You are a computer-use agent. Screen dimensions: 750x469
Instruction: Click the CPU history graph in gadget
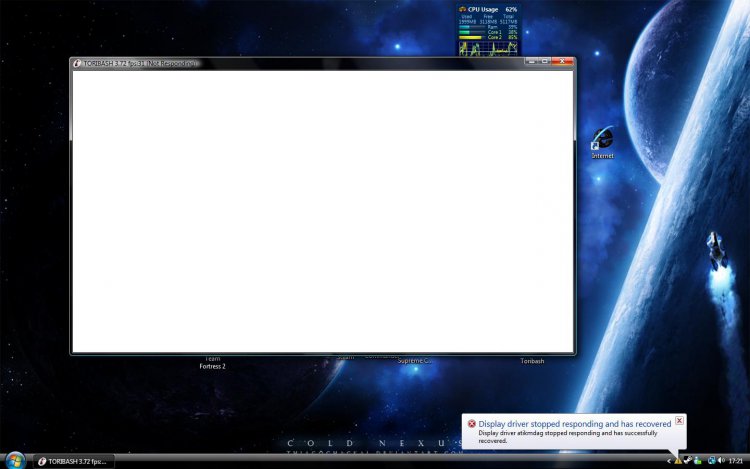pyautogui.click(x=488, y=49)
